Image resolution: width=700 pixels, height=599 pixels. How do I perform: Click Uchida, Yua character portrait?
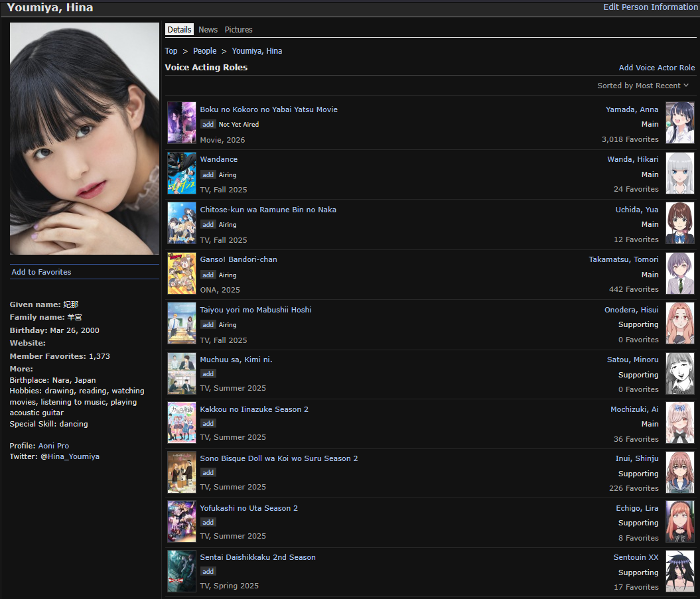680,223
